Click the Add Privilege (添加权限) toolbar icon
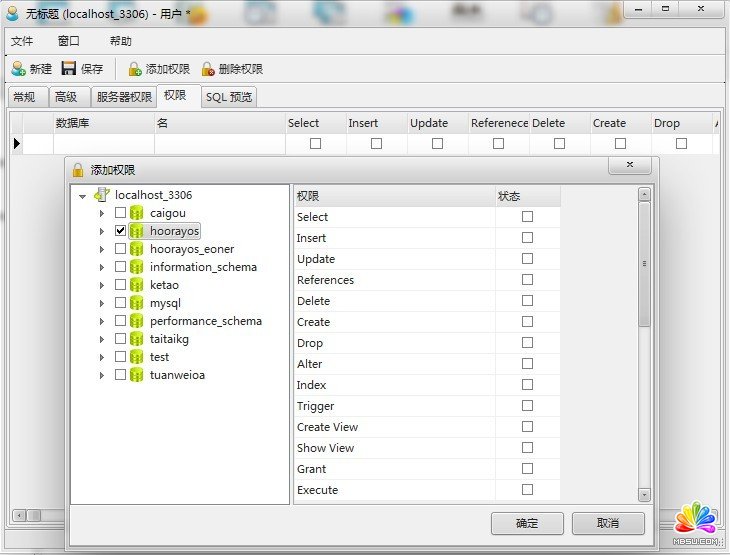This screenshot has height=555, width=730. coord(135,69)
